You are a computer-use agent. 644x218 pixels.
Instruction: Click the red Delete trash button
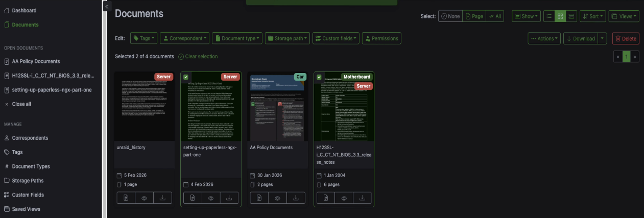(x=626, y=38)
